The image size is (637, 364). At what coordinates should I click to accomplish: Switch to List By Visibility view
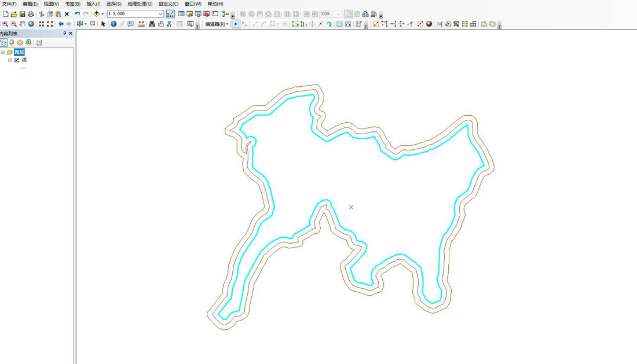click(x=20, y=43)
